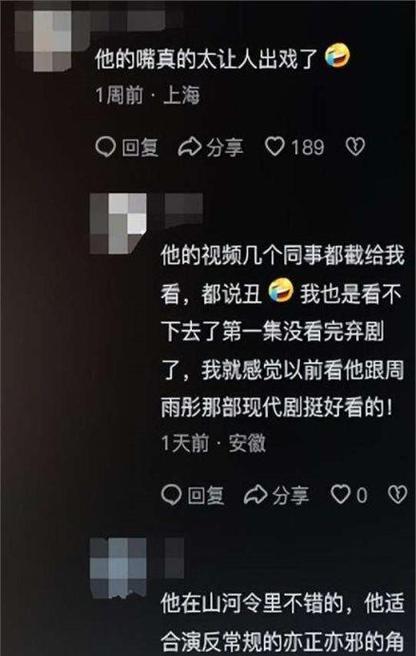416x656 pixels.
Task: Open third commenter's pixelated avatar
Action: (118, 568)
